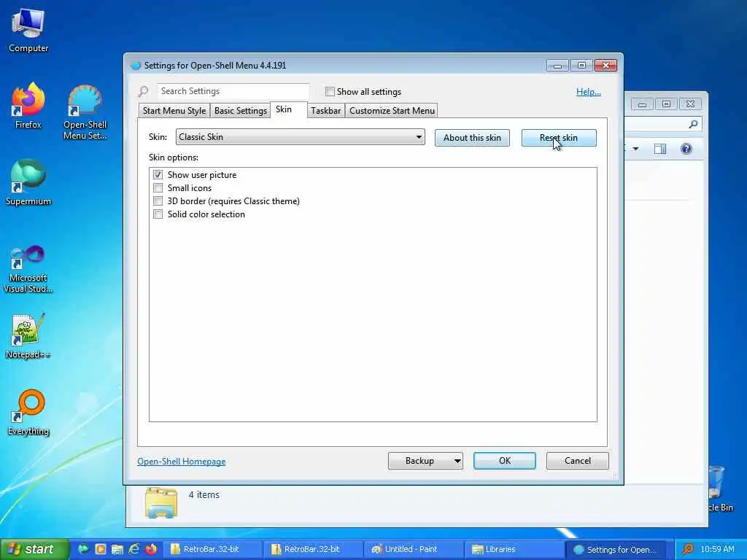Launch Firefox from the desktop shortcut
This screenshot has height=560, width=747.
coord(28,106)
